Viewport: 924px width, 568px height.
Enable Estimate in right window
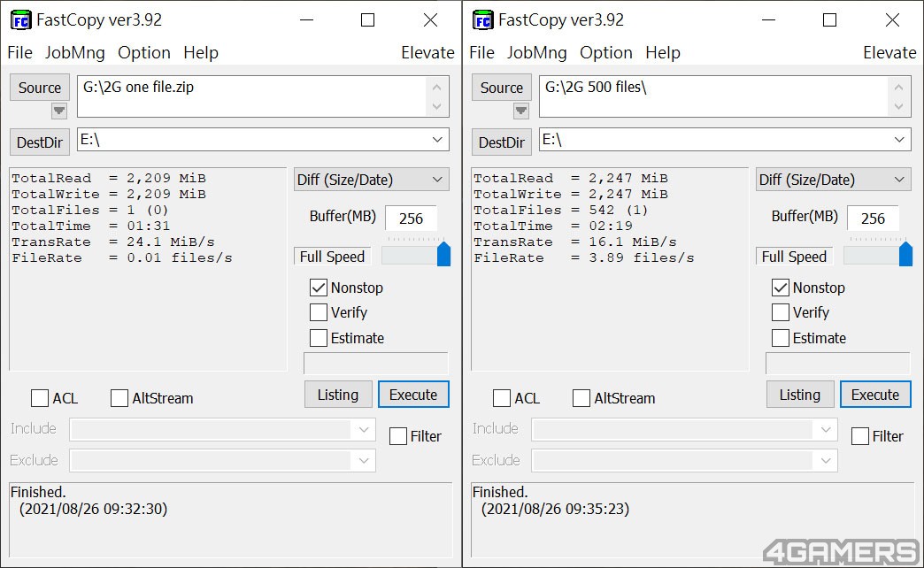tap(781, 338)
